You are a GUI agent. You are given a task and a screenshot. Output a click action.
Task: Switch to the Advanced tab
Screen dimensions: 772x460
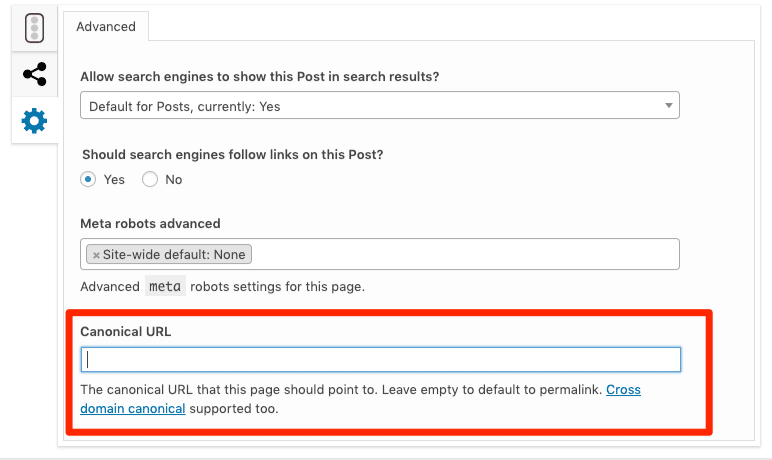click(x=106, y=27)
